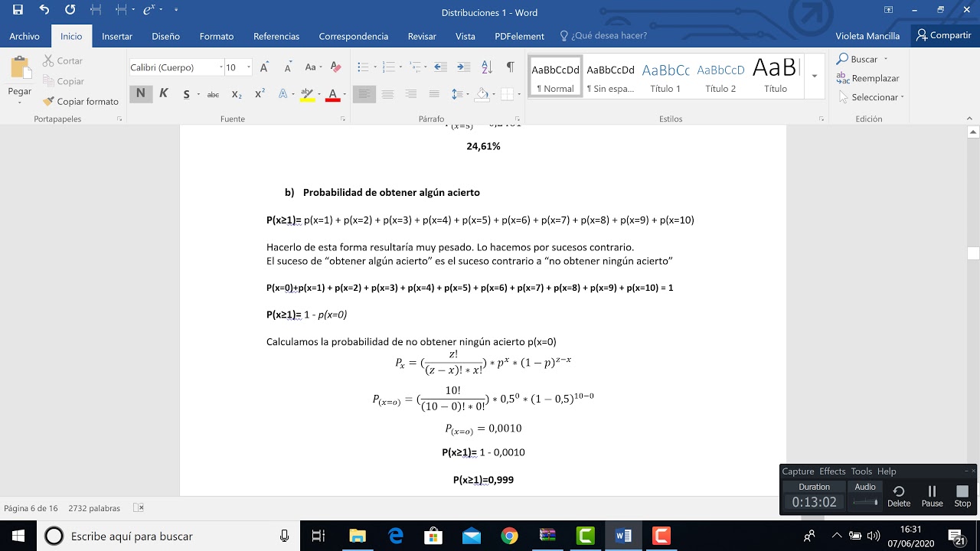Toggle italic (K) formatting
Image resolution: width=980 pixels, height=551 pixels.
[163, 93]
